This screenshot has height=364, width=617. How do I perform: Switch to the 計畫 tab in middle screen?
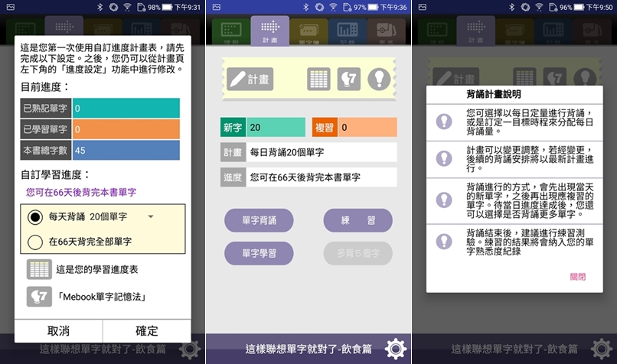pyautogui.click(x=270, y=31)
